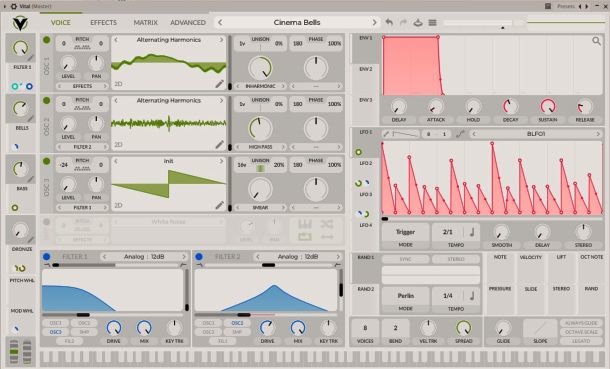Click the OSC 3 pitch value -24
Image resolution: width=610 pixels, height=369 pixels.
click(64, 165)
